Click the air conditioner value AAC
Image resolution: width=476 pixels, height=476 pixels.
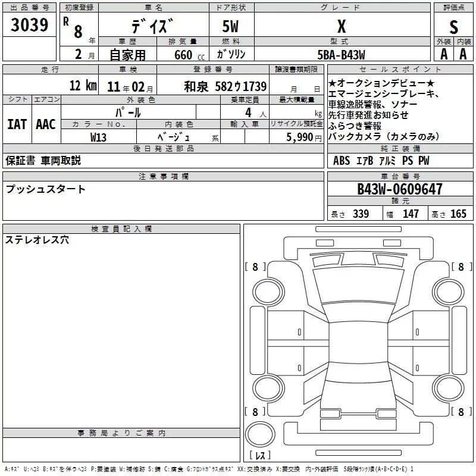46,124
